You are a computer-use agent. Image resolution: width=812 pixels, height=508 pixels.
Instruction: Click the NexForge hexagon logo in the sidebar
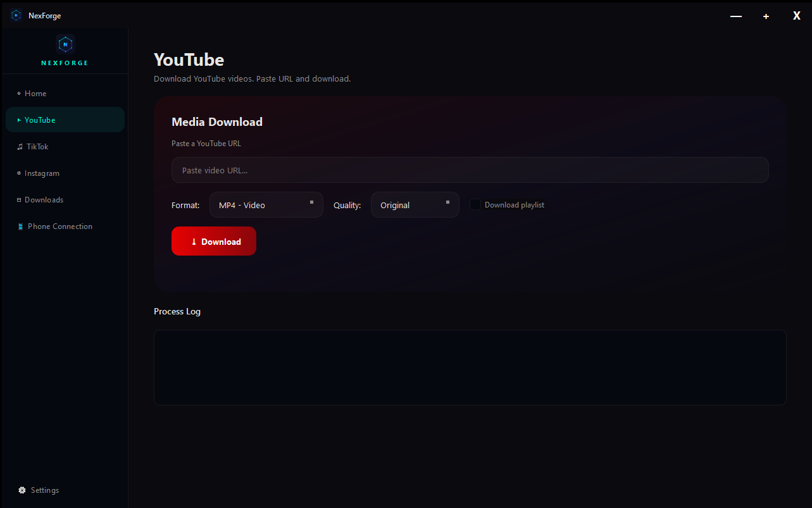tap(65, 44)
